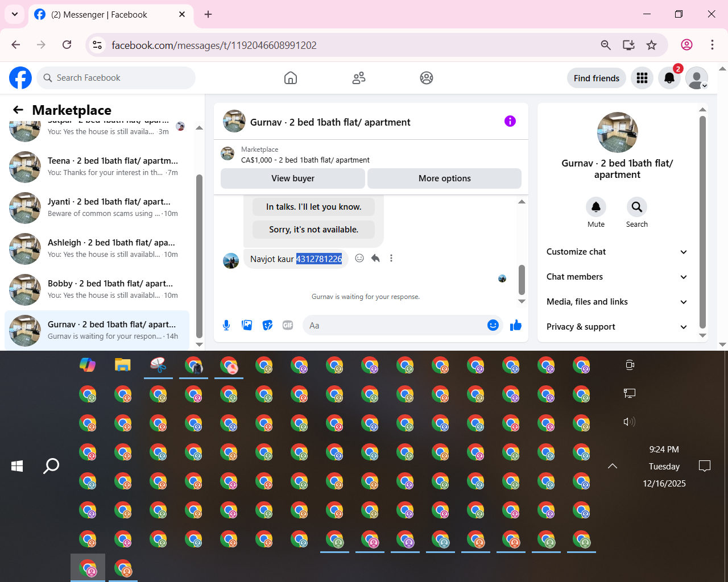Click the Chrome address bar URL
The width and height of the screenshot is (728, 582).
[214, 45]
